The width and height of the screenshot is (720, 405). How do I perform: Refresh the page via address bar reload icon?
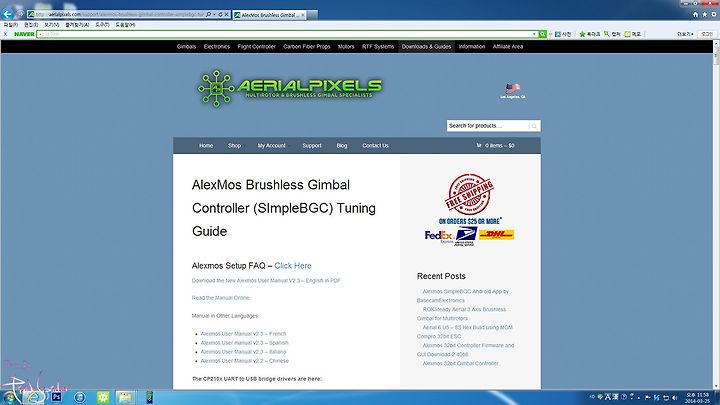[220, 14]
